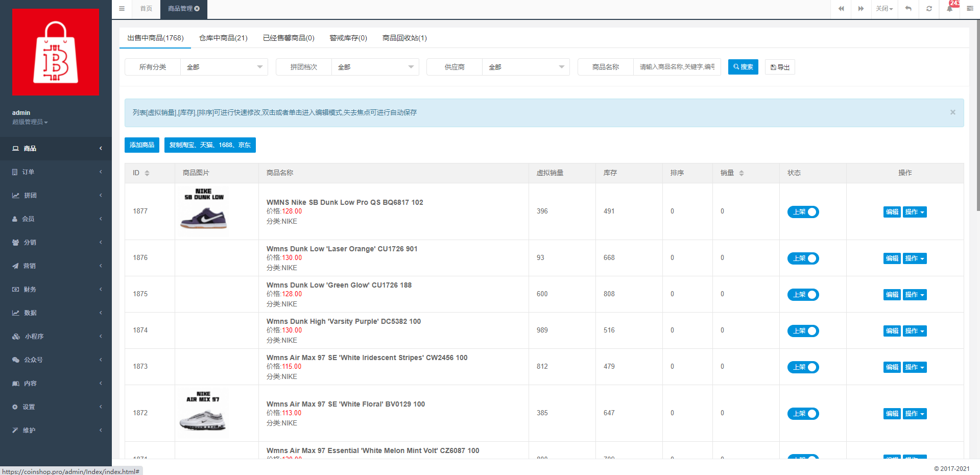This screenshot has width=980, height=475.
Task: Click the 添加商品 button
Action: tap(142, 145)
